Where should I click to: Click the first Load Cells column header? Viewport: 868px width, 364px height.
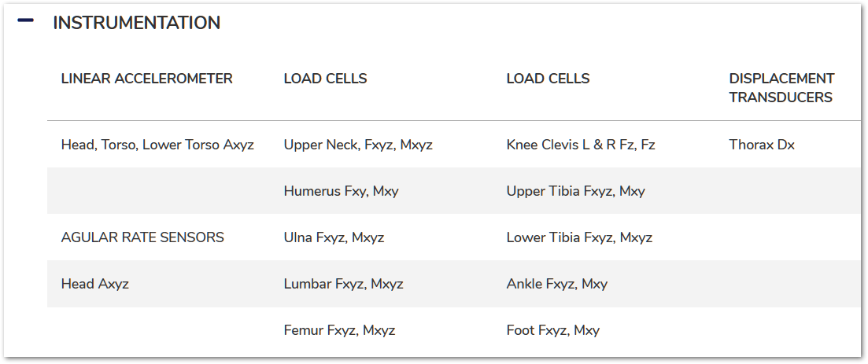325,79
